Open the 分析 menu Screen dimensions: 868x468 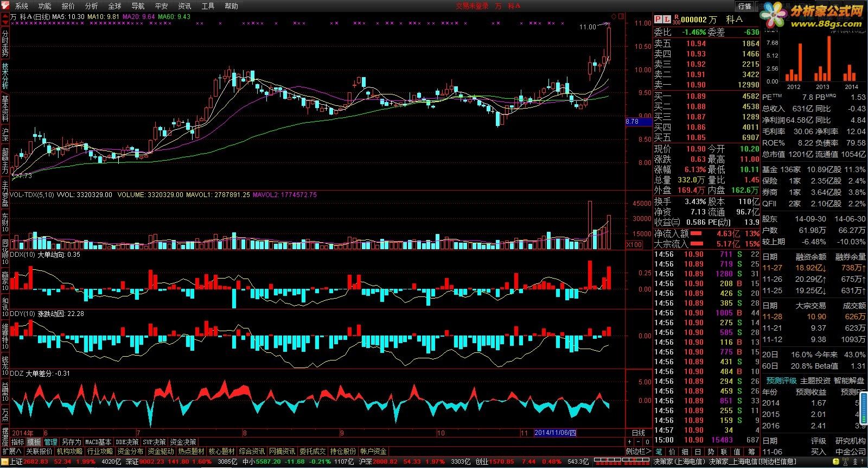coord(92,6)
